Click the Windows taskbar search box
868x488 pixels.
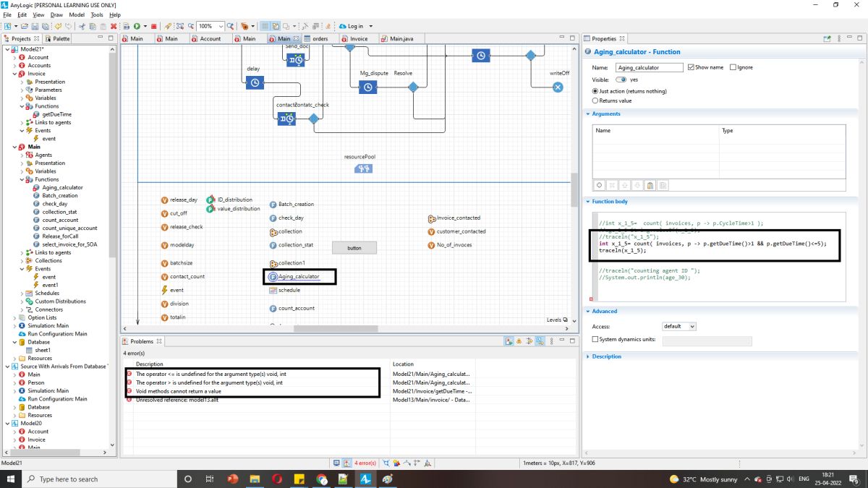[101, 479]
